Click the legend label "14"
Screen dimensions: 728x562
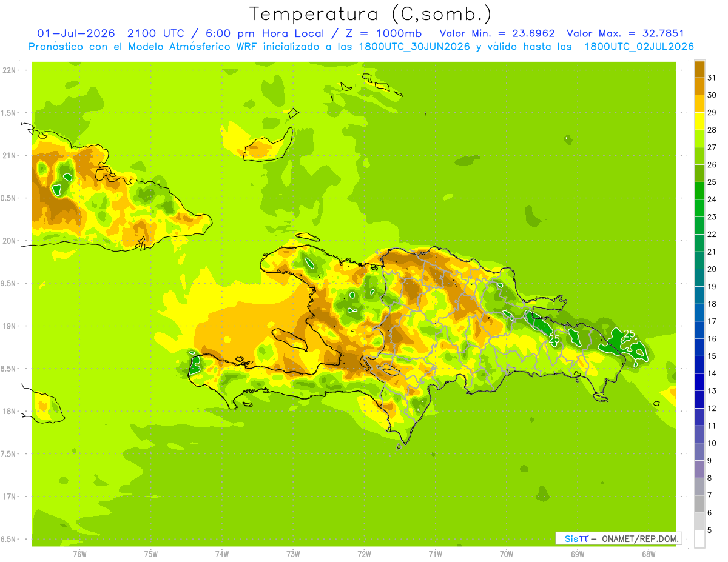point(712,373)
